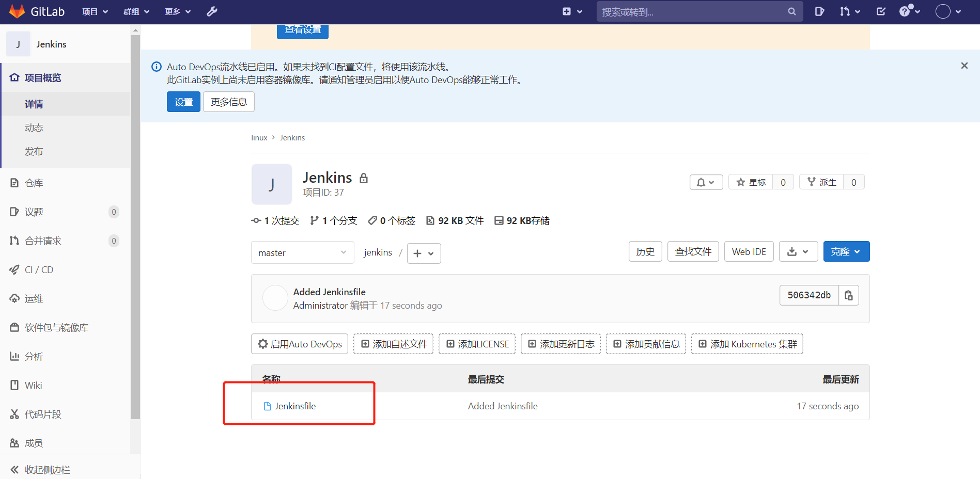Click the 查找文件 button
The image size is (980, 479).
pos(693,251)
